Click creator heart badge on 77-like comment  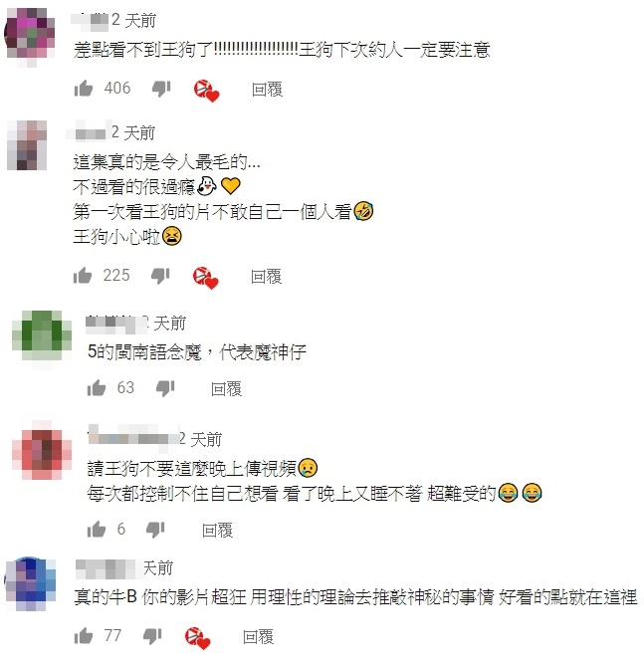(198, 638)
